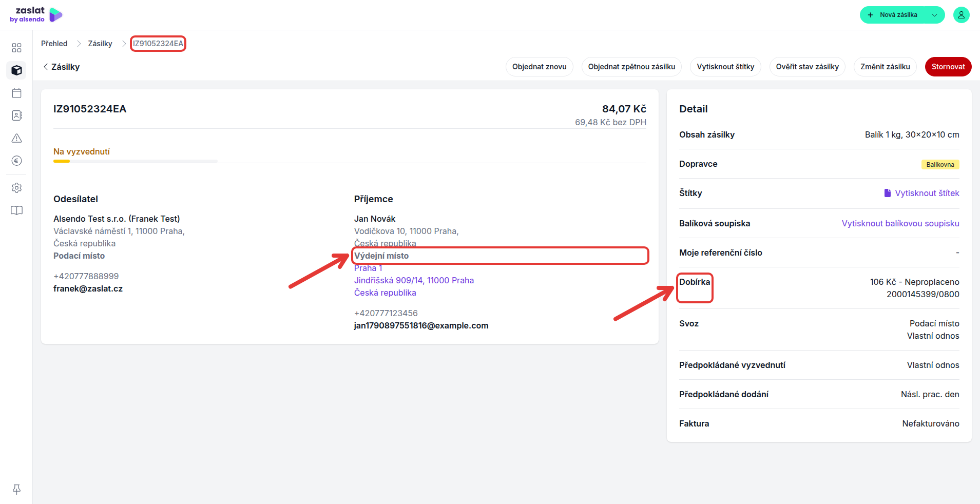Open the settings gear icon in sidebar

click(x=16, y=188)
